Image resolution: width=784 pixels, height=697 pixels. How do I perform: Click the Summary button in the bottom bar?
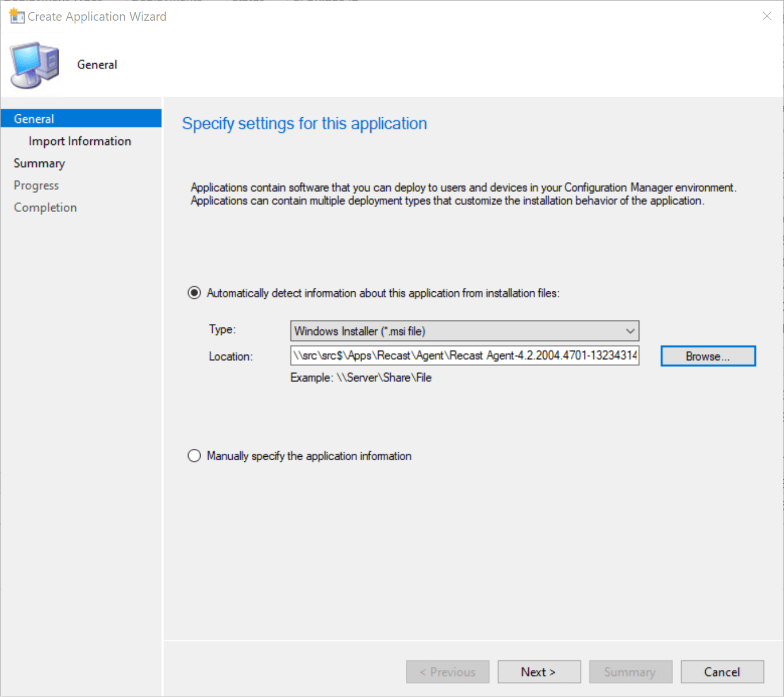pyautogui.click(x=630, y=672)
